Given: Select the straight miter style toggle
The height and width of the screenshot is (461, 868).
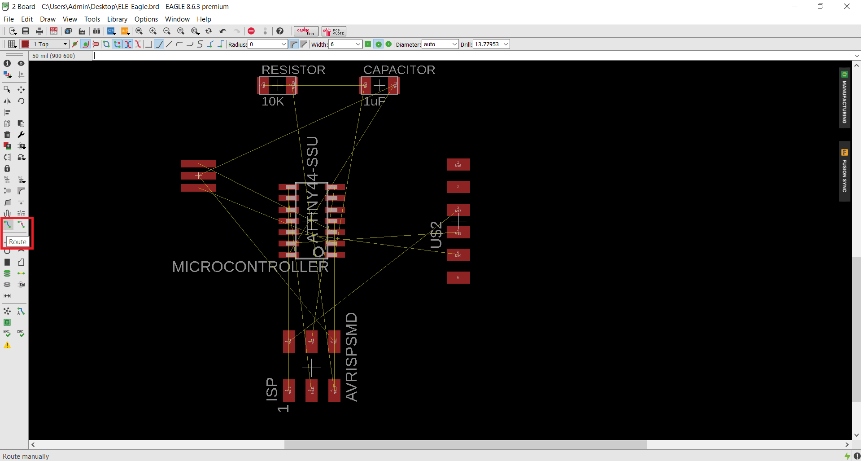Looking at the screenshot, I should click(304, 44).
